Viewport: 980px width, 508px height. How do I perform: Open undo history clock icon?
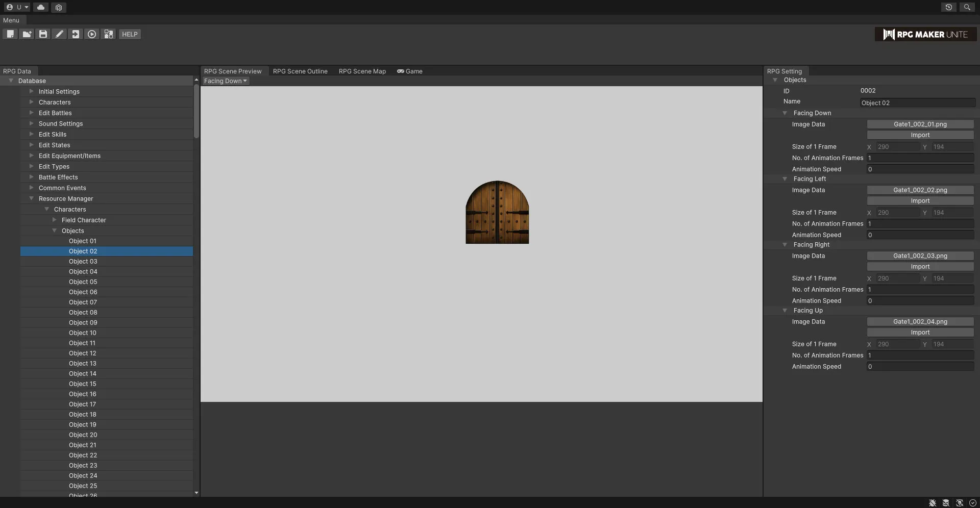pyautogui.click(x=948, y=7)
